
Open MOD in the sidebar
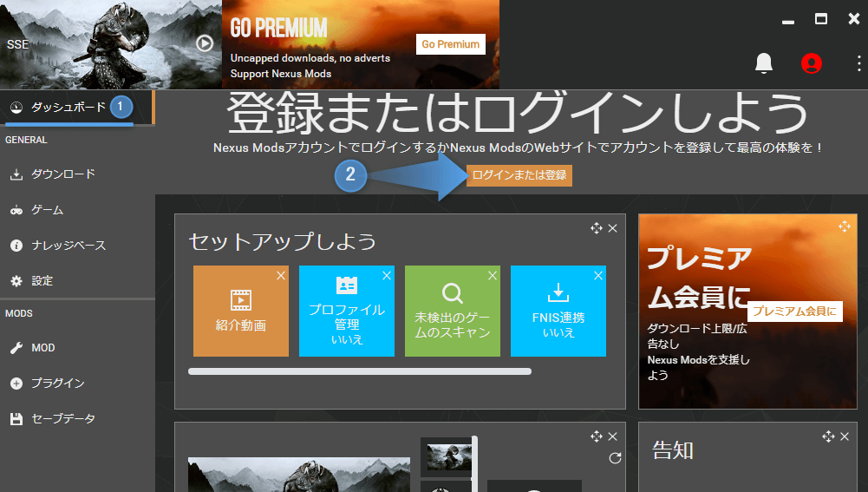click(x=77, y=348)
